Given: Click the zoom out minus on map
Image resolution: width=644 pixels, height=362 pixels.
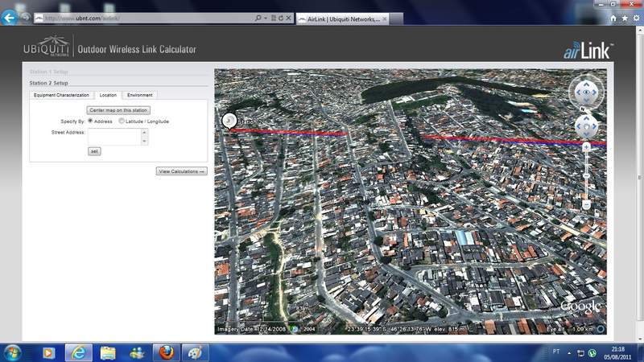Looking at the screenshot, I should 586,204.
